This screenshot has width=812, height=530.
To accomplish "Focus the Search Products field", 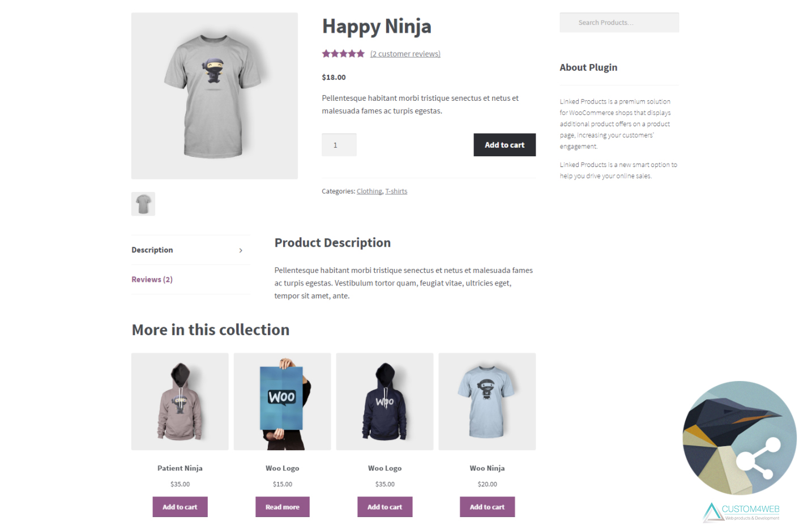I will [x=619, y=23].
